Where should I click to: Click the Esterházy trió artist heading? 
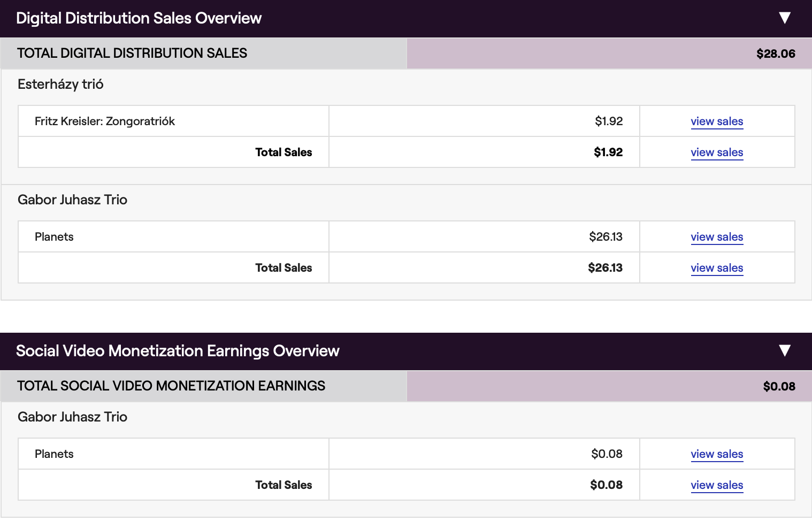click(60, 85)
